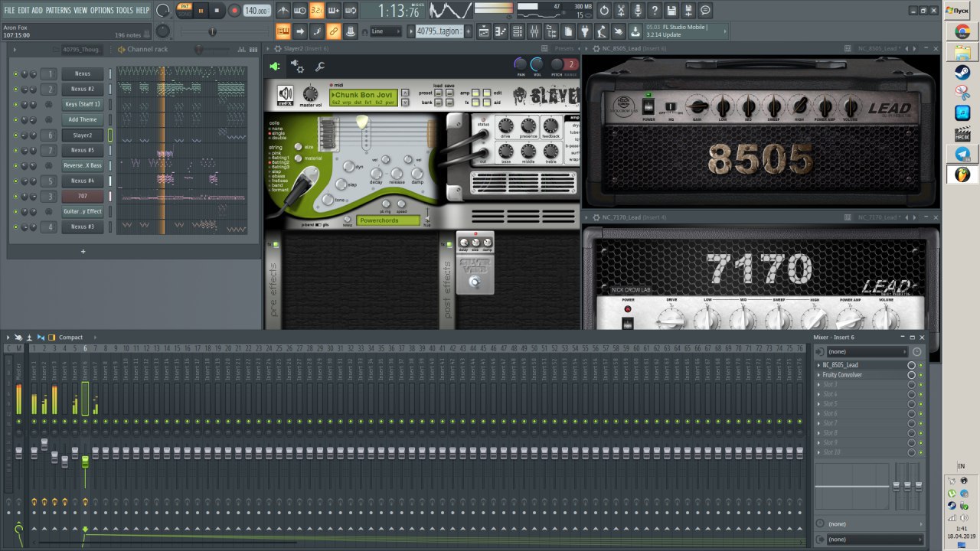
Task: Select the Keys (Staff 1) channel button
Action: 83,105
